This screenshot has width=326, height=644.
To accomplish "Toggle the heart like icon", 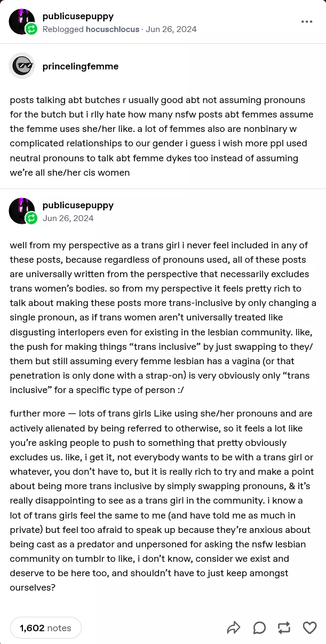I will coord(310,628).
